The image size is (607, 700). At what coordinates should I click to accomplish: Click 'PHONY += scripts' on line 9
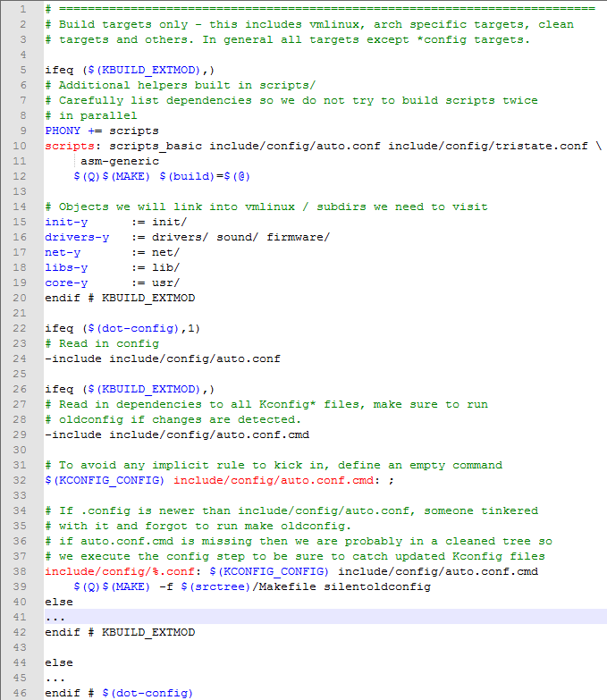(102, 131)
